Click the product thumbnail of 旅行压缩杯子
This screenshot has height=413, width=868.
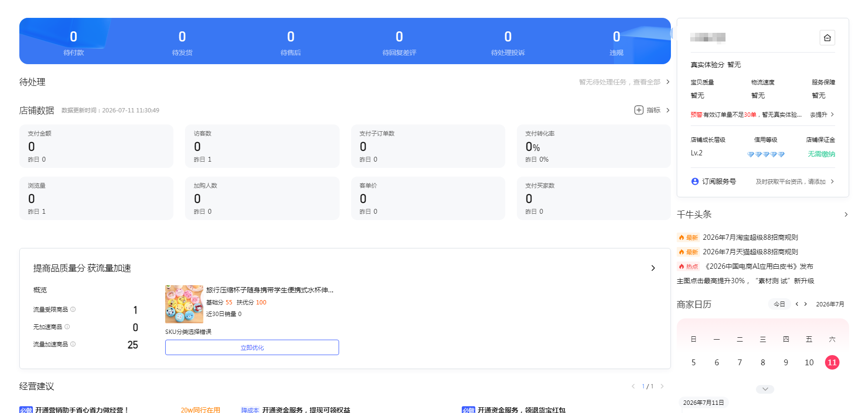click(x=184, y=304)
